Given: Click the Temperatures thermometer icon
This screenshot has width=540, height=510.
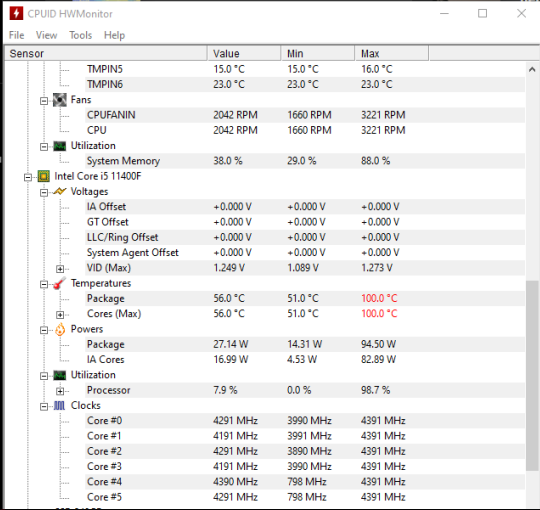Looking at the screenshot, I should (60, 283).
